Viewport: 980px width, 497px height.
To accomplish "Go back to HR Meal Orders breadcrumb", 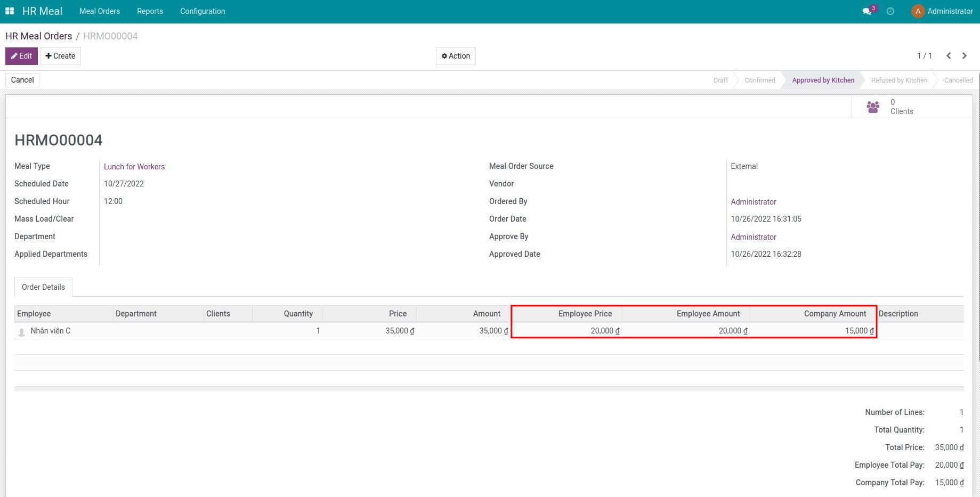I will tap(38, 36).
